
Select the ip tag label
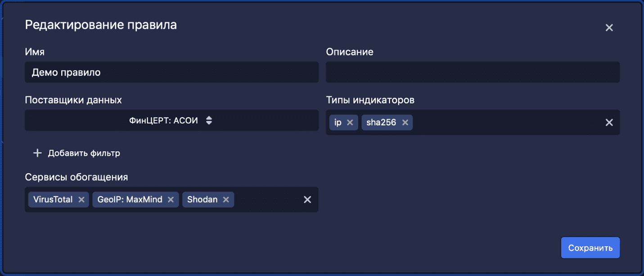click(x=338, y=122)
